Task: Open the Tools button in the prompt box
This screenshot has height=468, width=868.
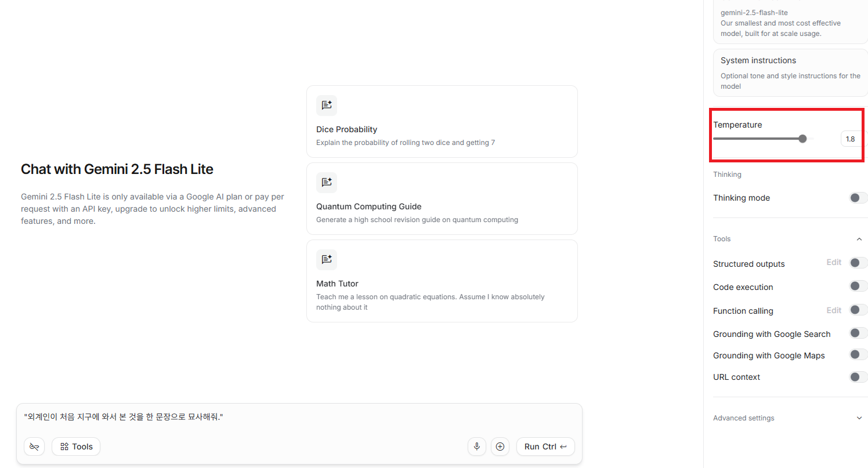Action: (x=76, y=447)
